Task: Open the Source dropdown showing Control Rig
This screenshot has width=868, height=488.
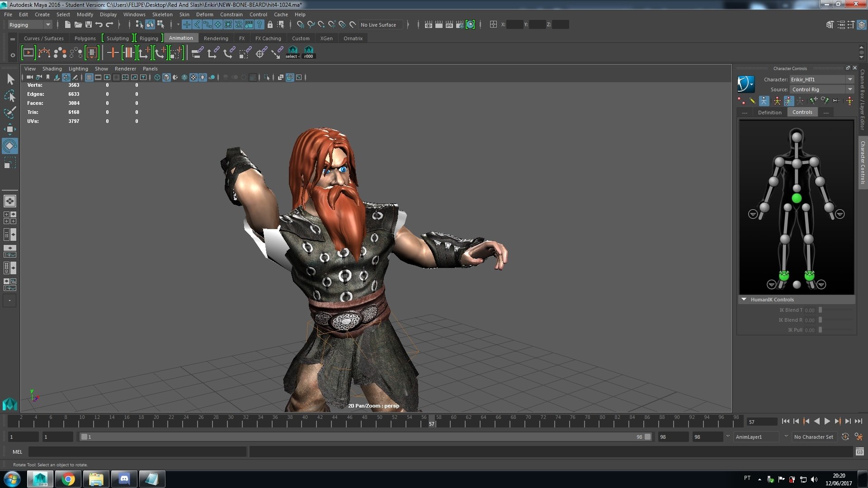Action: pyautogui.click(x=822, y=89)
